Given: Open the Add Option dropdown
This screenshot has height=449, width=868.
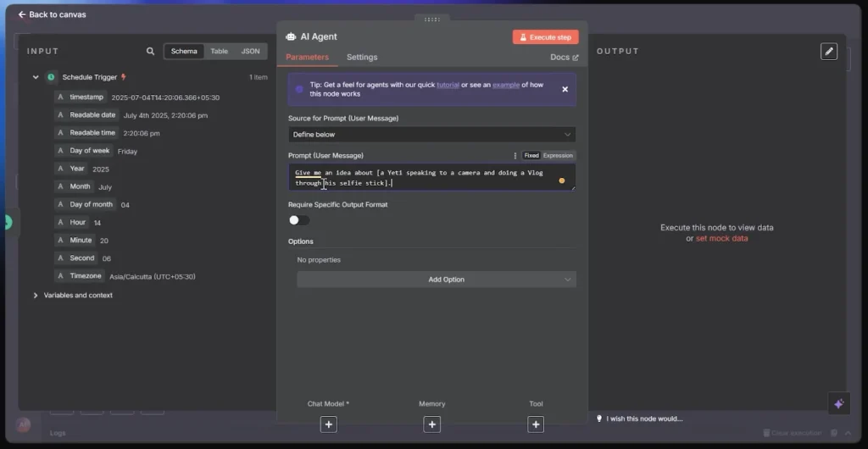Looking at the screenshot, I should pyautogui.click(x=436, y=280).
